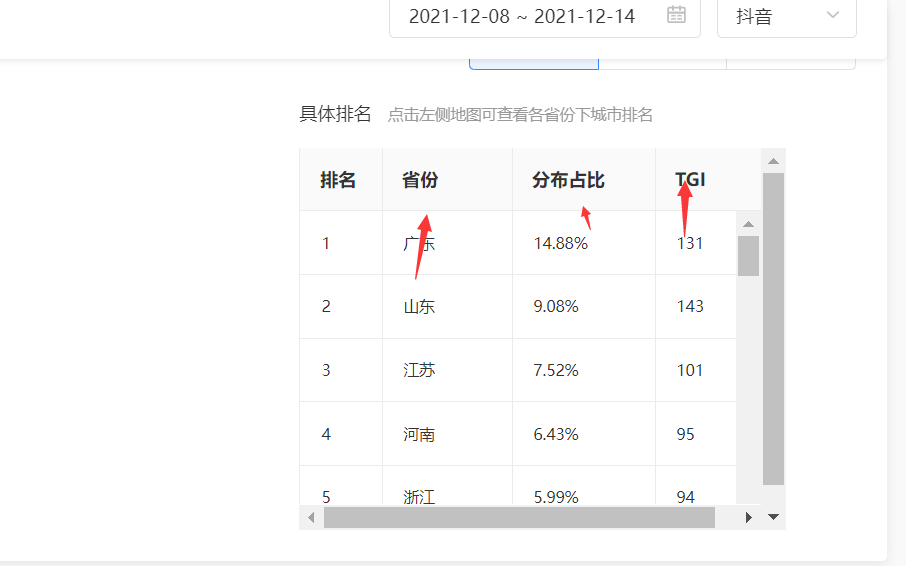Click the outer scrollbar down arrow
Image resolution: width=906 pixels, height=566 pixels.
tap(774, 517)
